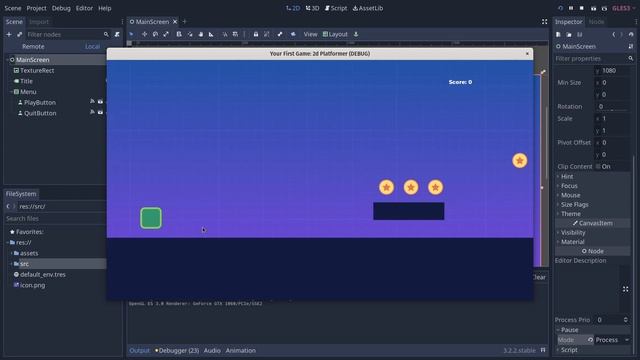Choose the list-select tool in viewport toolbar
This screenshot has height=360, width=640.
pos(179,34)
